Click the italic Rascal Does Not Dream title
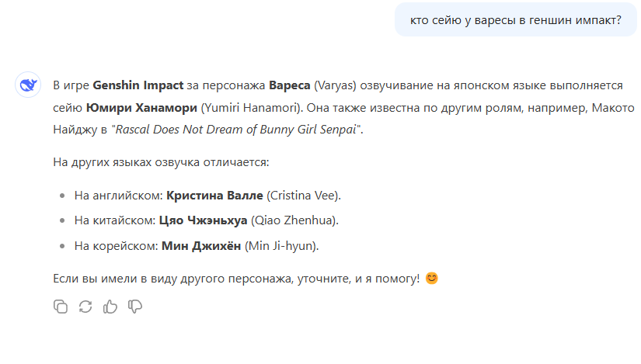Viewport: 641px width, 364px height. point(236,130)
